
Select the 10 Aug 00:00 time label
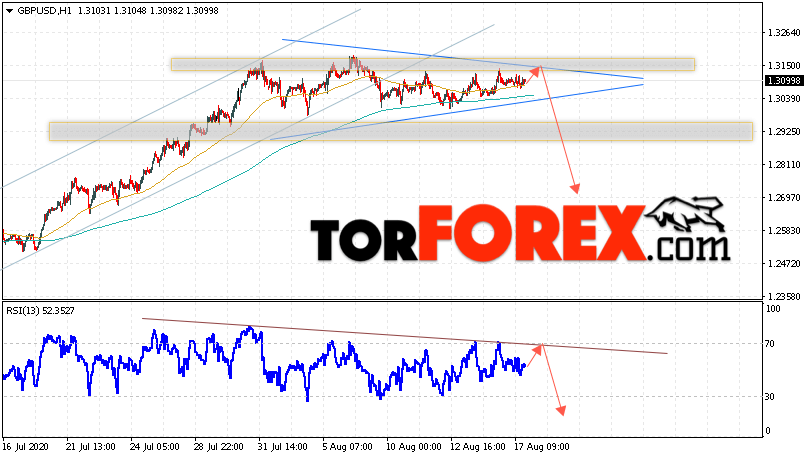tap(414, 447)
